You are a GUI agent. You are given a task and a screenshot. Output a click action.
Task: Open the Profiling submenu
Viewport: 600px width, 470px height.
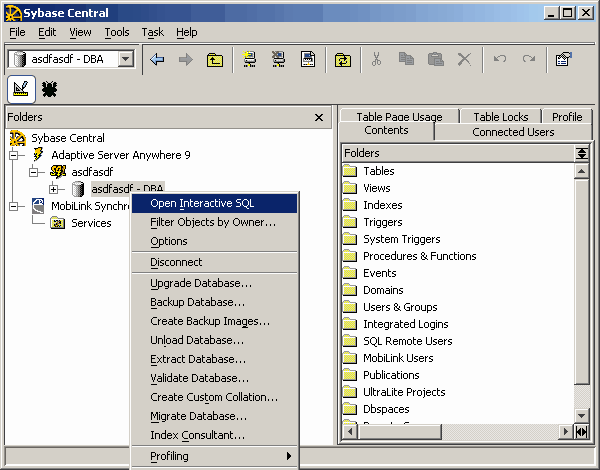pyautogui.click(x=214, y=456)
